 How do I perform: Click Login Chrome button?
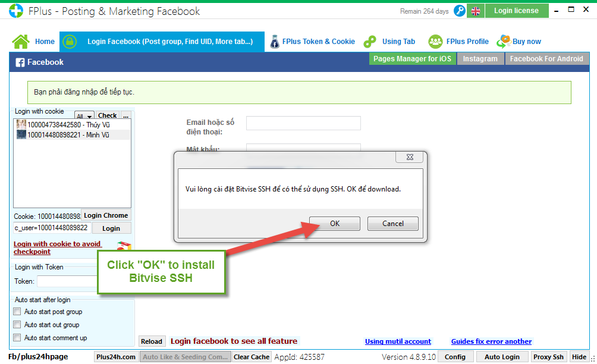coord(106,215)
